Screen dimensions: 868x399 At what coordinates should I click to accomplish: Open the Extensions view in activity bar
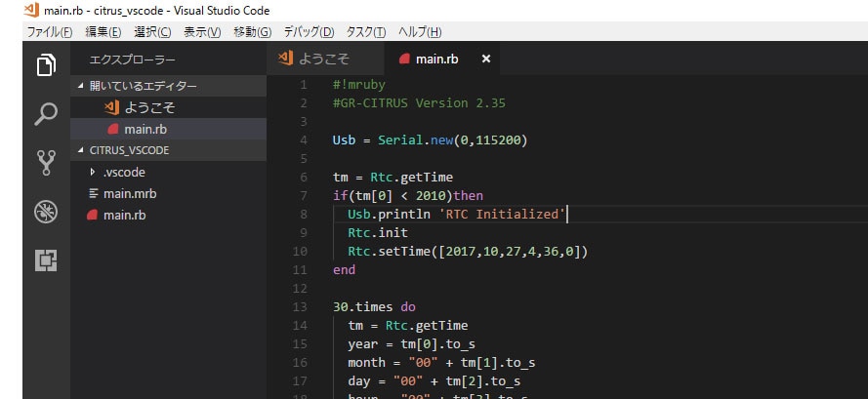coord(47,260)
